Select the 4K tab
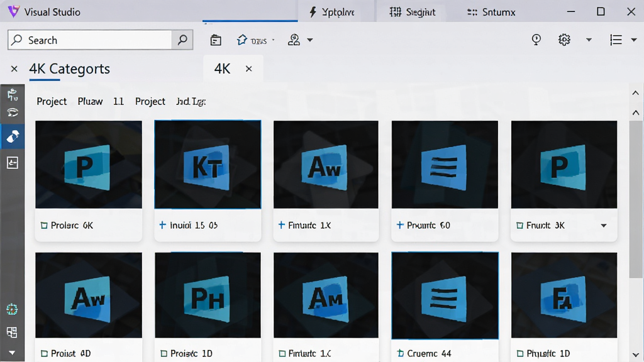This screenshot has height=362, width=644. tap(222, 69)
